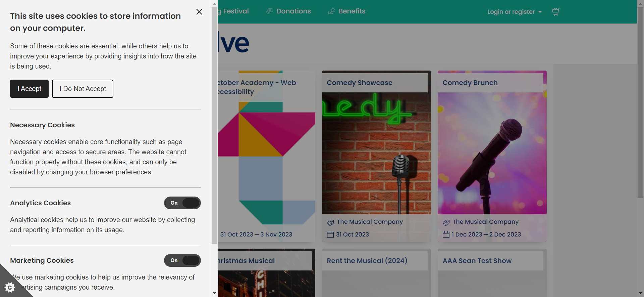Open the October Academy Web Accessibility event
This screenshot has width=644, height=297.
point(257,87)
